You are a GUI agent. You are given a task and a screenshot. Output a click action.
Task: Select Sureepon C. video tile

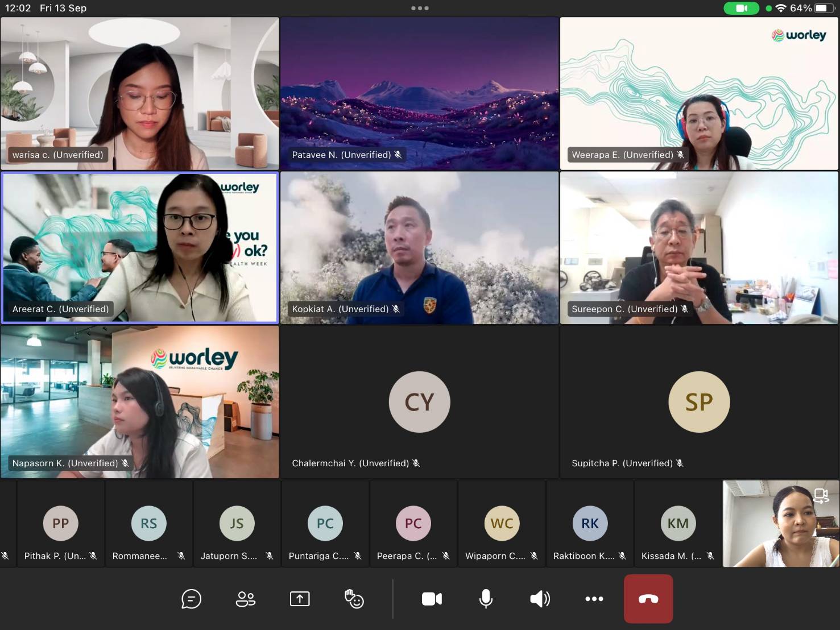(x=699, y=248)
